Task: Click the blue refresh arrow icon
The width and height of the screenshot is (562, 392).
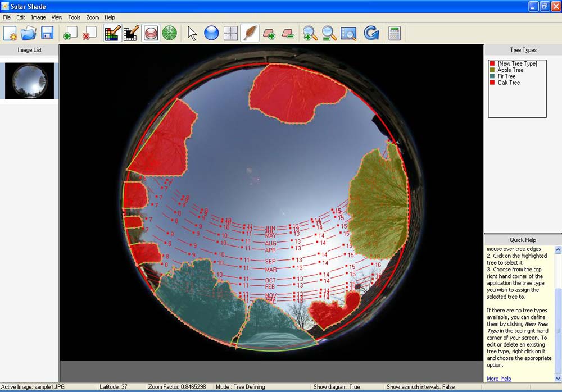Action: (x=371, y=34)
